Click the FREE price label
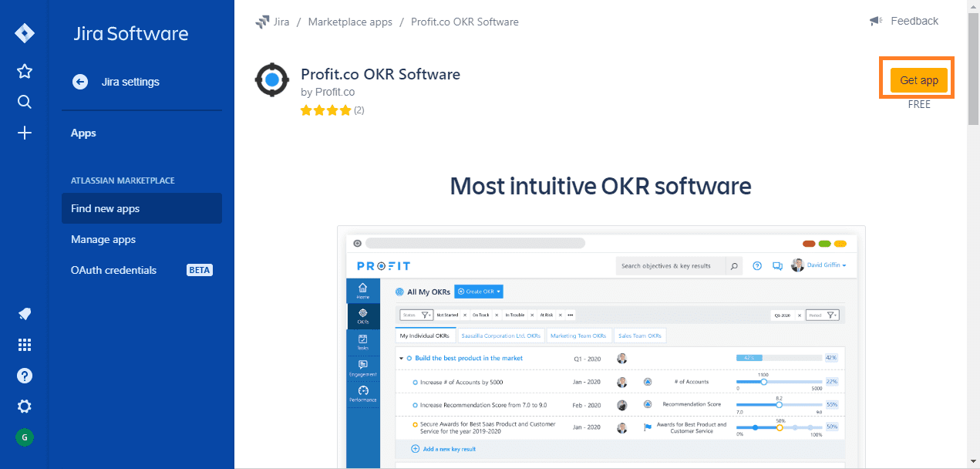Image resolution: width=980 pixels, height=469 pixels. click(919, 104)
